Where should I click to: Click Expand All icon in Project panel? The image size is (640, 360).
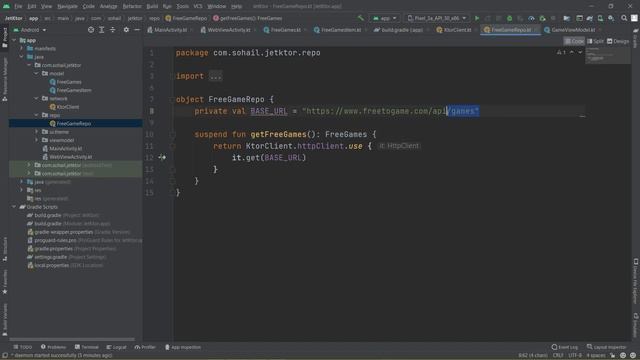(102, 30)
